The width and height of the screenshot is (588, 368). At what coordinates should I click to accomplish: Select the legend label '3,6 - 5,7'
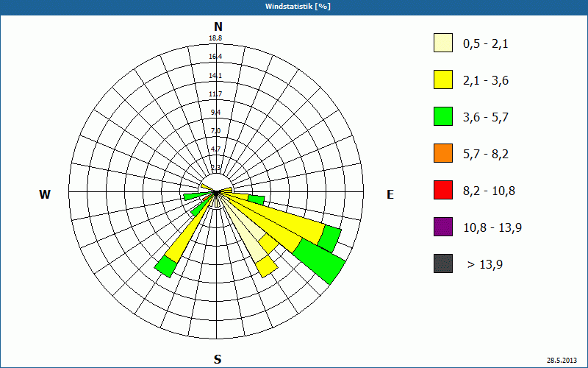click(486, 118)
